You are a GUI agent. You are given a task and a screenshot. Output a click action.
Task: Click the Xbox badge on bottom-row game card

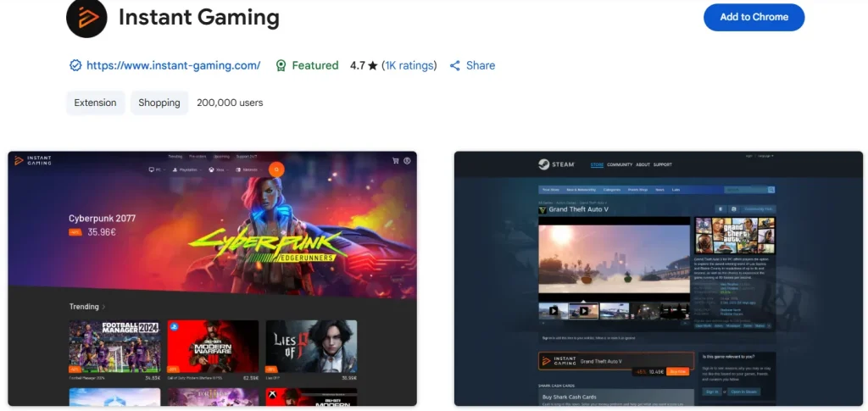[x=271, y=394]
